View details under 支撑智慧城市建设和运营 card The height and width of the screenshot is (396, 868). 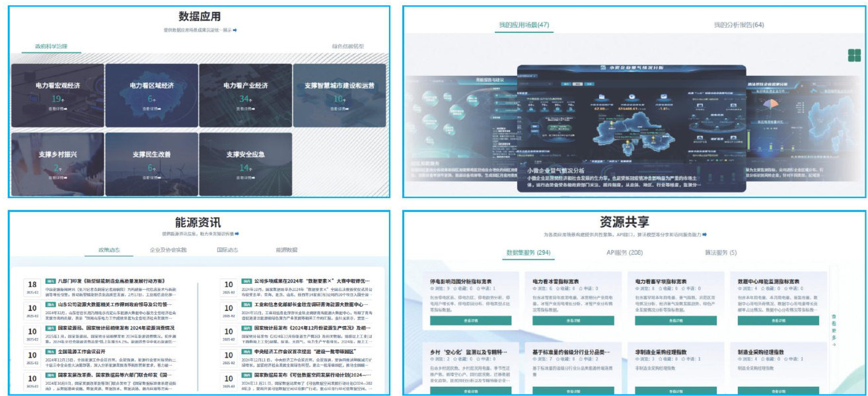click(x=340, y=108)
